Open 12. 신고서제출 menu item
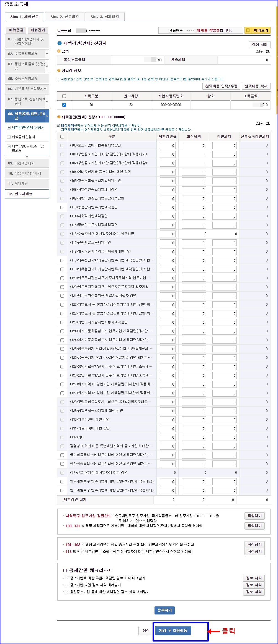 (x=27, y=194)
